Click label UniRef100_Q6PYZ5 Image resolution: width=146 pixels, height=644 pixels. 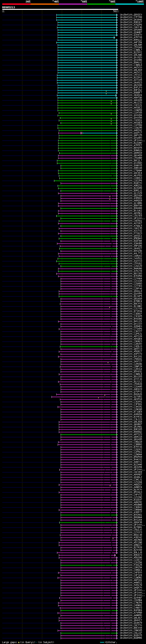[131, 135]
